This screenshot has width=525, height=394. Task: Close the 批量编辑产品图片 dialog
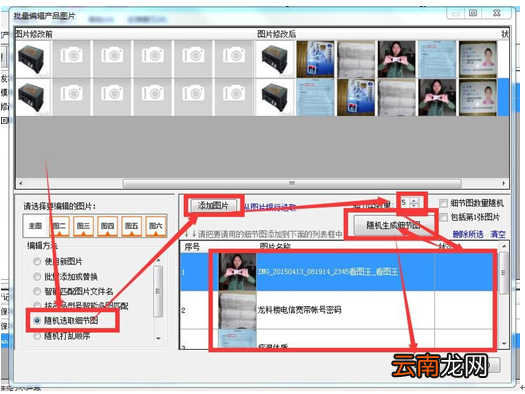497,13
